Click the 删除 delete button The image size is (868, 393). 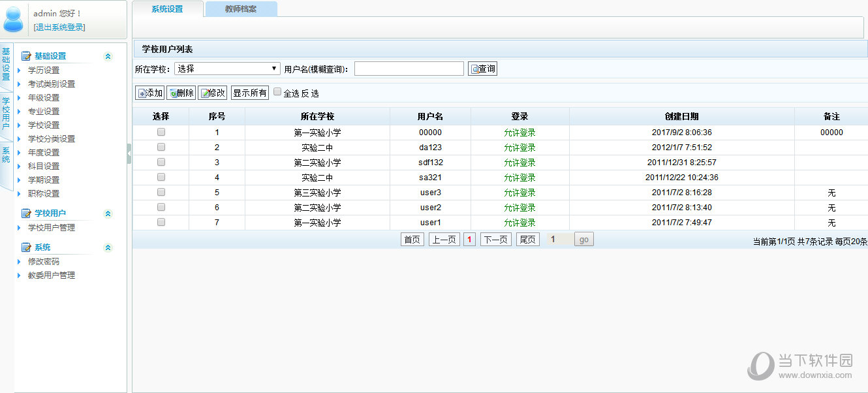point(181,93)
